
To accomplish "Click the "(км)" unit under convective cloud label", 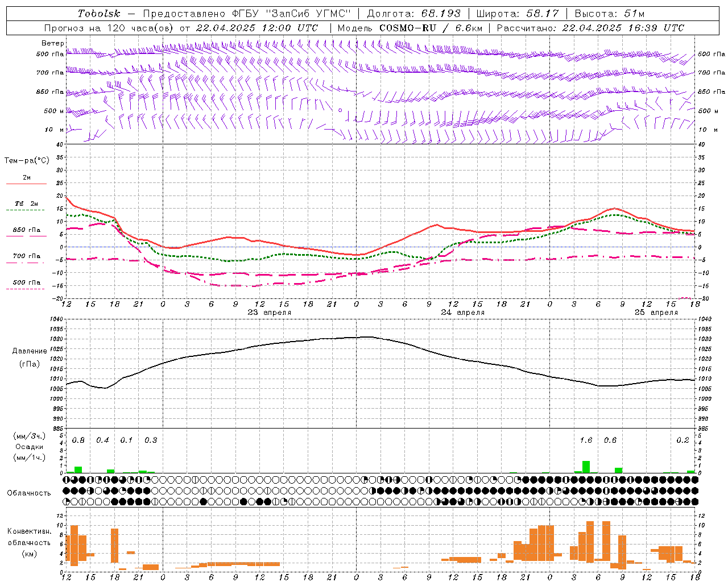I will [29, 554].
